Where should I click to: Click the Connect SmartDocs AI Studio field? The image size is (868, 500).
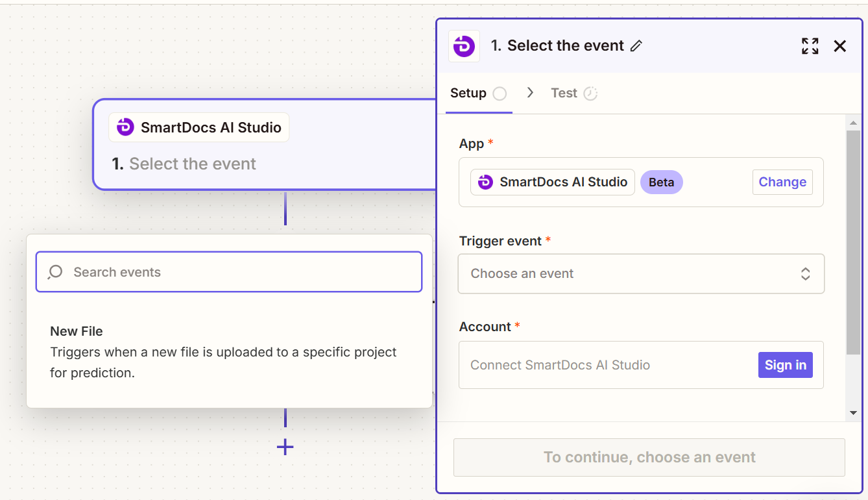(641, 365)
